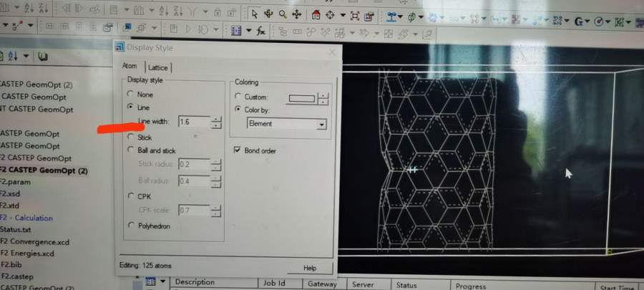Select Status.txt in project tree
The height and width of the screenshot is (290, 644).
(15, 229)
